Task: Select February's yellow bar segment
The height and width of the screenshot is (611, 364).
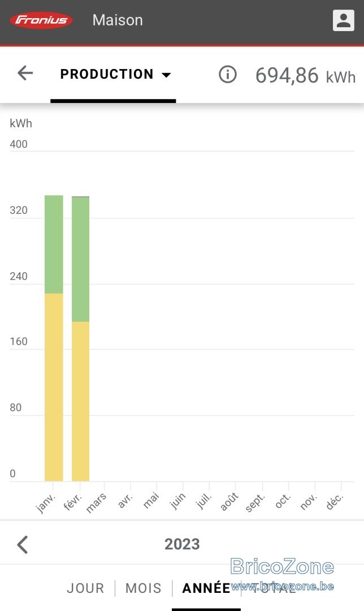Action: (81, 401)
